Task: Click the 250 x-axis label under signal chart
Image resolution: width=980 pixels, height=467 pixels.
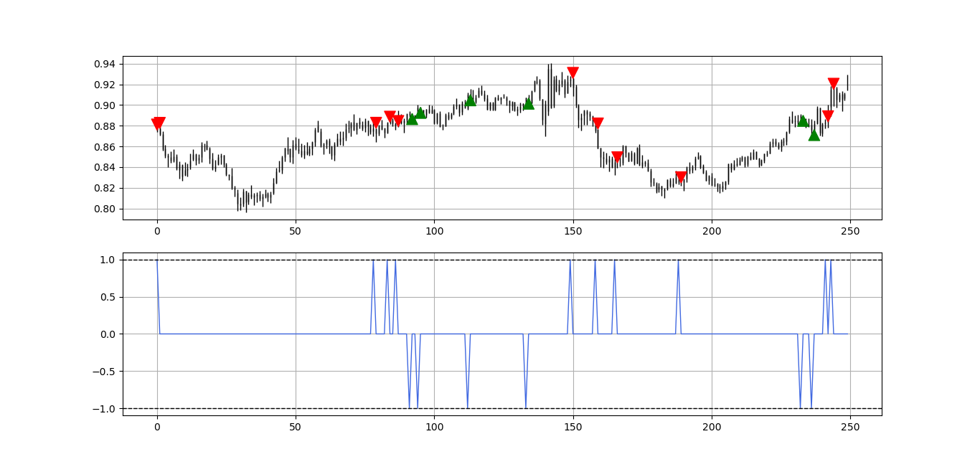Action: tap(851, 427)
